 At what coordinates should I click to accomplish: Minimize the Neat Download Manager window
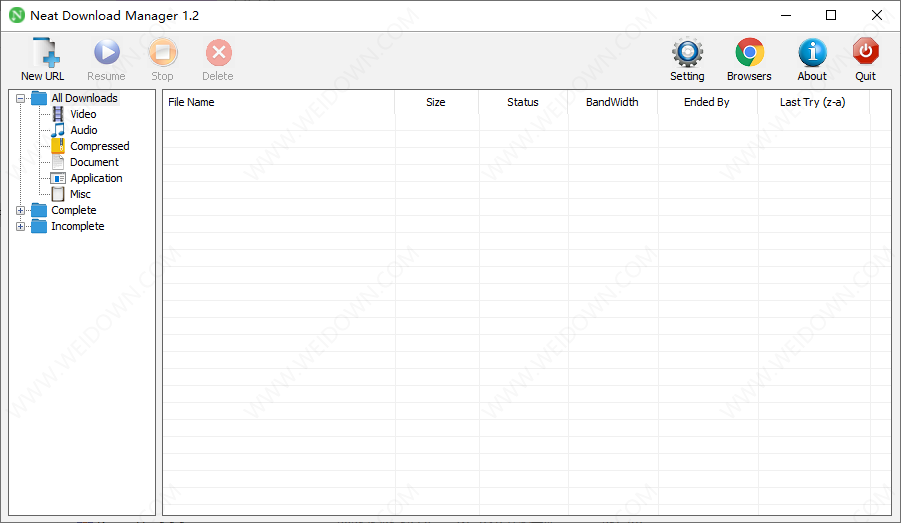point(786,16)
